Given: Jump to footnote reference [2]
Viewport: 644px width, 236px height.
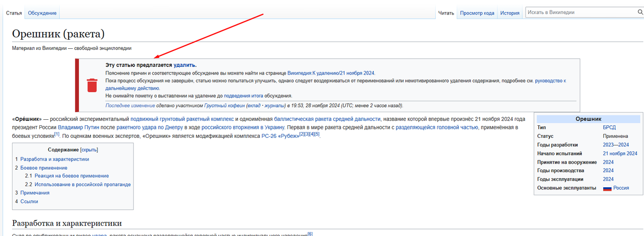Looking at the screenshot, I should tap(301, 134).
